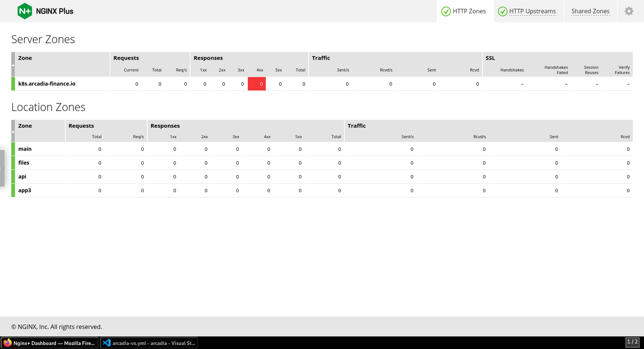The image size is (644, 349).
Task: Click green checkmark icon beside HTTP Zones
Action: coord(446,11)
